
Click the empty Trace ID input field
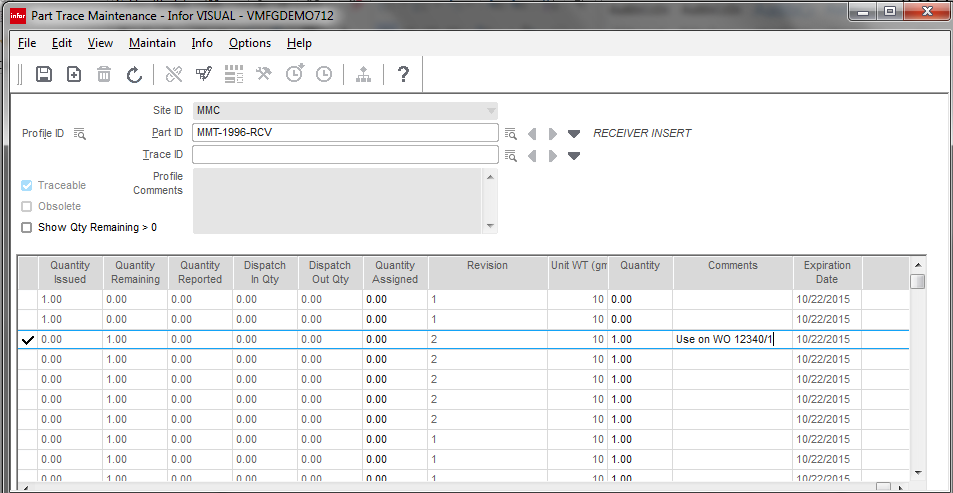[x=345, y=154]
